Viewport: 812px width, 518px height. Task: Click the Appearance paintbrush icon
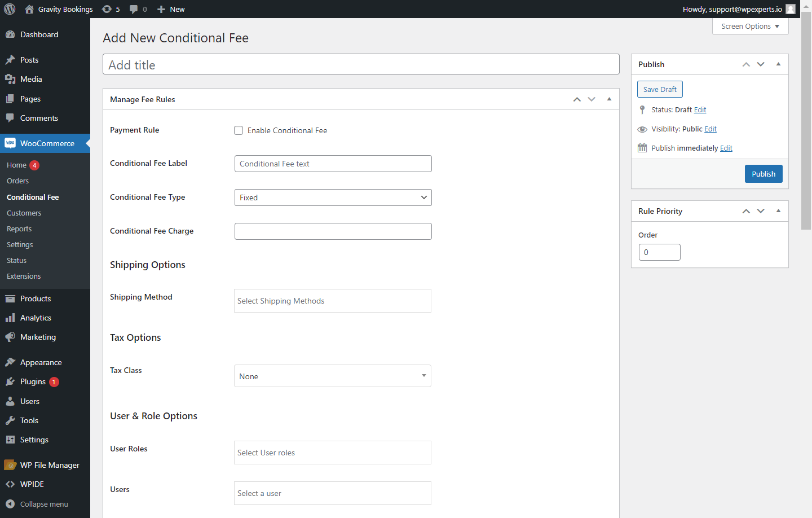tap(10, 362)
